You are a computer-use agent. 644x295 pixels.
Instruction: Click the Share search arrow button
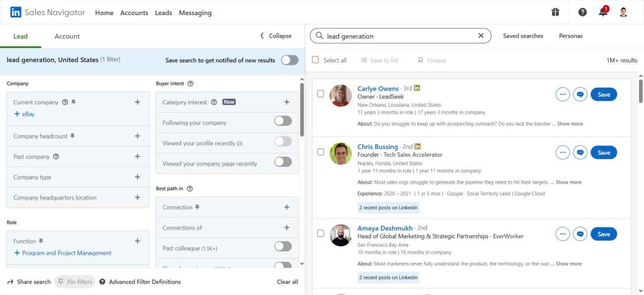point(29,282)
